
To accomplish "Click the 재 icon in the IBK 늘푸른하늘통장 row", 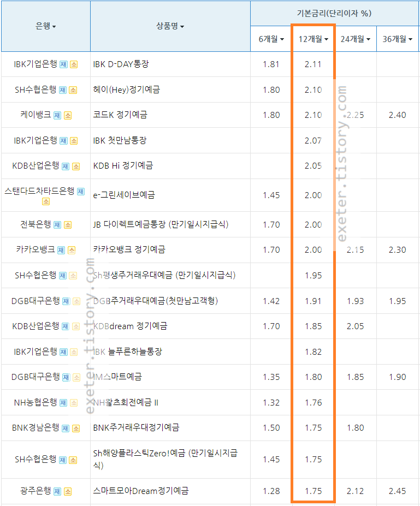I will (63, 352).
